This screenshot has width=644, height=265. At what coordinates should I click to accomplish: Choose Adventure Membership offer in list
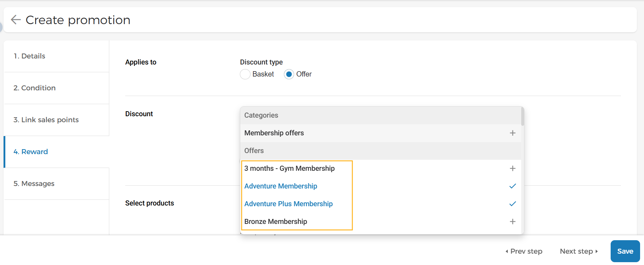tap(380, 186)
